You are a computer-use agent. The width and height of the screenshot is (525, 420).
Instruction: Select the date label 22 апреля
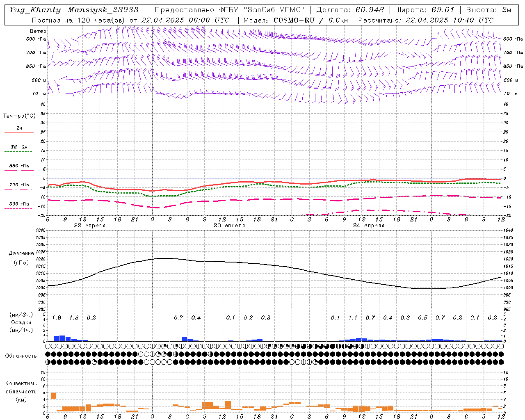(x=89, y=226)
